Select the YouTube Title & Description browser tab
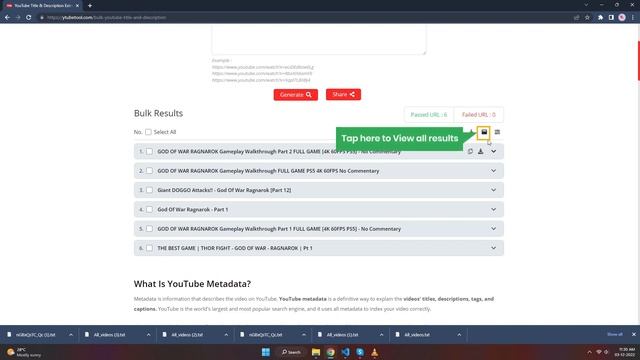Viewport: 640px width, 360px height. (x=42, y=6)
